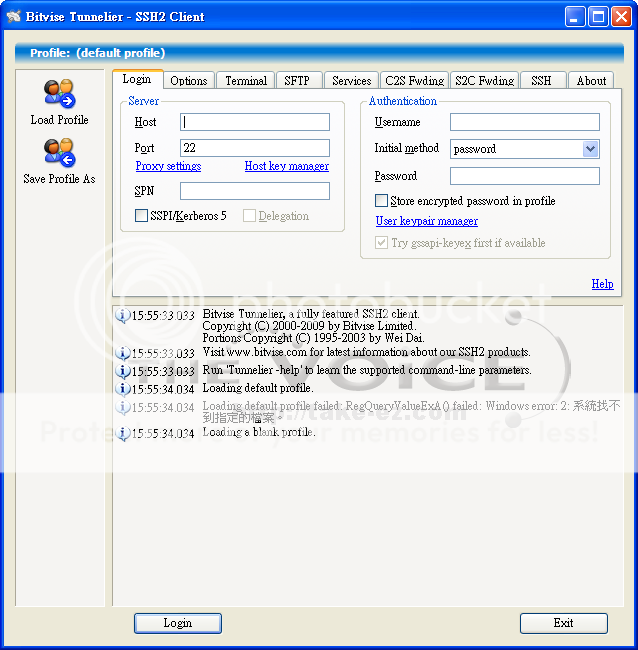Image resolution: width=638 pixels, height=650 pixels.
Task: Click the Help link
Action: (x=602, y=284)
